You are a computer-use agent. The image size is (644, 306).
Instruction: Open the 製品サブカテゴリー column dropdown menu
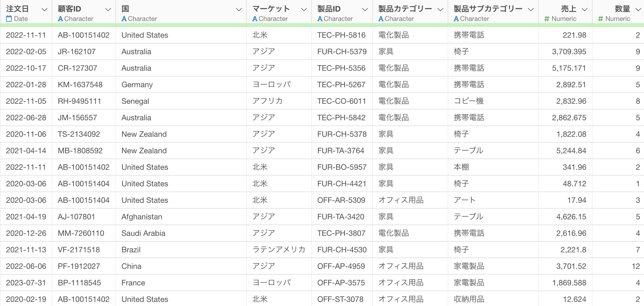click(x=531, y=10)
